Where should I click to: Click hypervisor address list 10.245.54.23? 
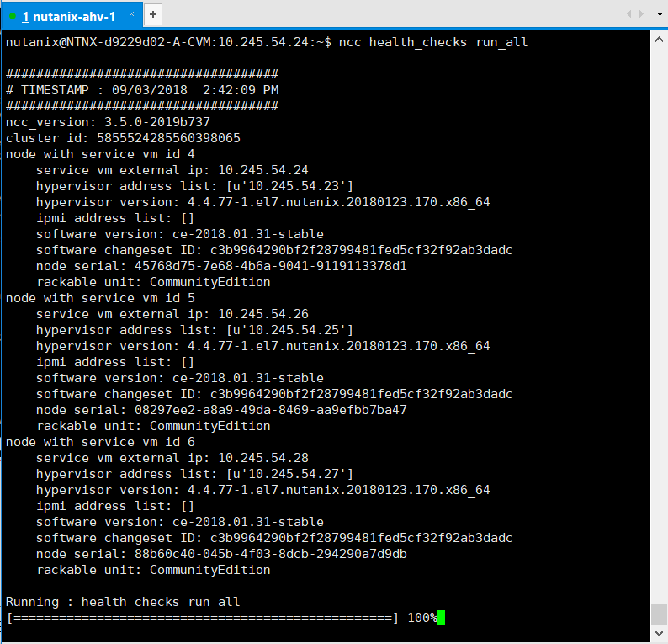[194, 186]
